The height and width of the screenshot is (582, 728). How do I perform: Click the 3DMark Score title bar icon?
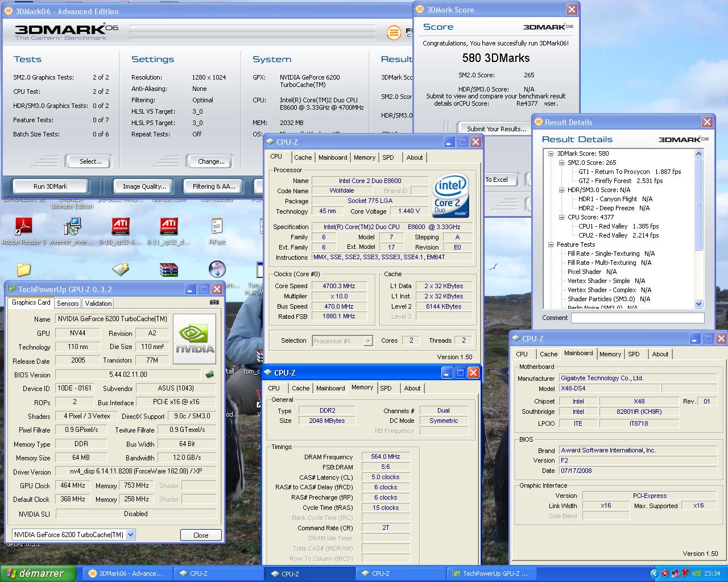coord(420,9)
